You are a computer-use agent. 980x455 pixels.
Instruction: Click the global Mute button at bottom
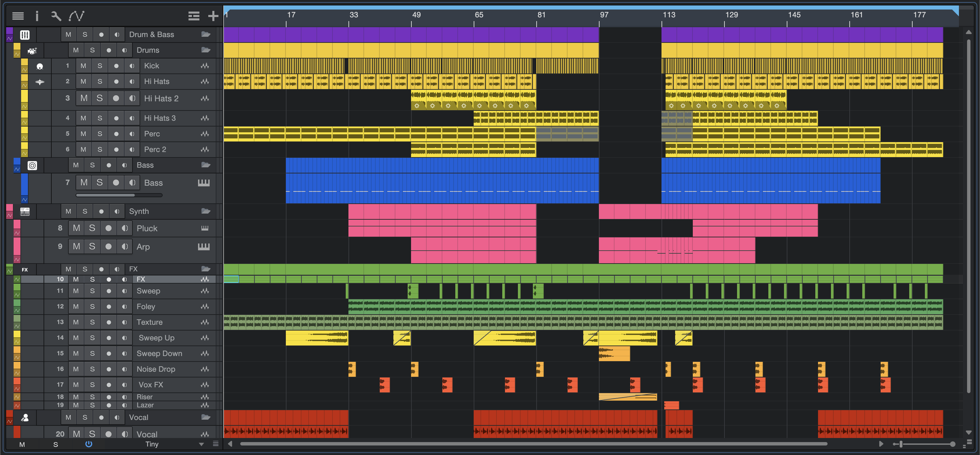[22, 444]
